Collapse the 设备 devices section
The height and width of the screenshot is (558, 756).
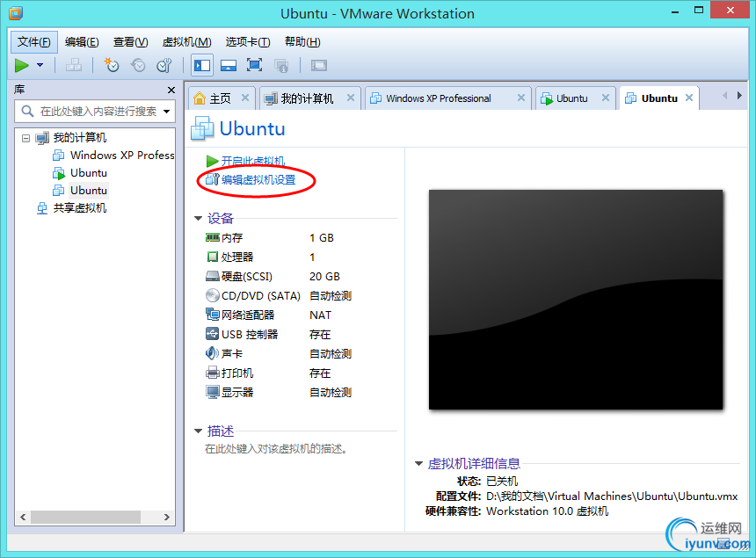click(198, 218)
